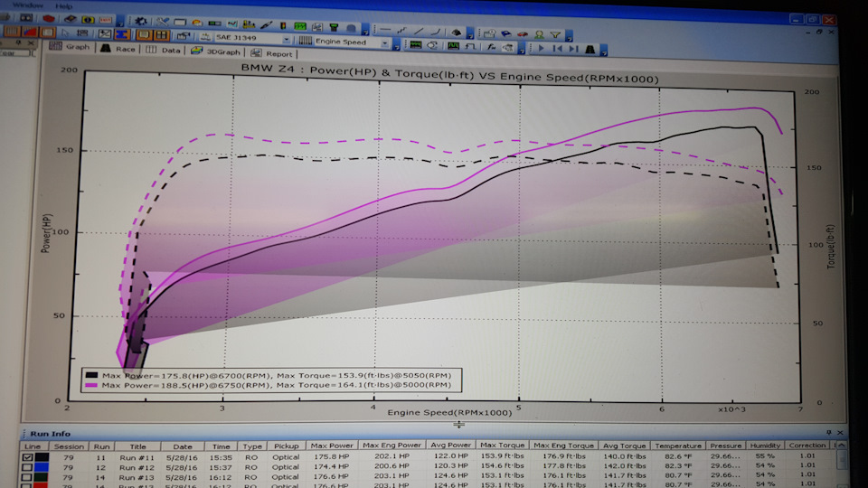This screenshot has width=868, height=488.
Task: Click the blue color swatch for Run #12
Action: (42, 467)
